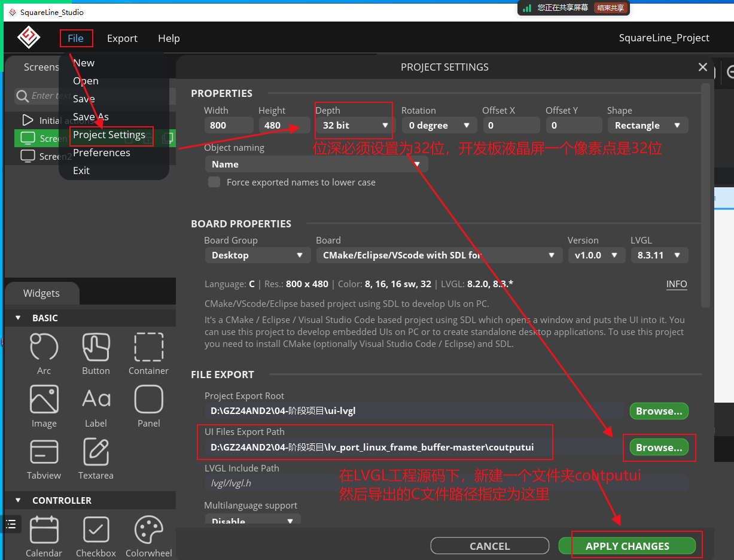This screenshot has height=560, width=734.
Task: Open the Rotation 0 degree dropdown
Action: coord(439,125)
